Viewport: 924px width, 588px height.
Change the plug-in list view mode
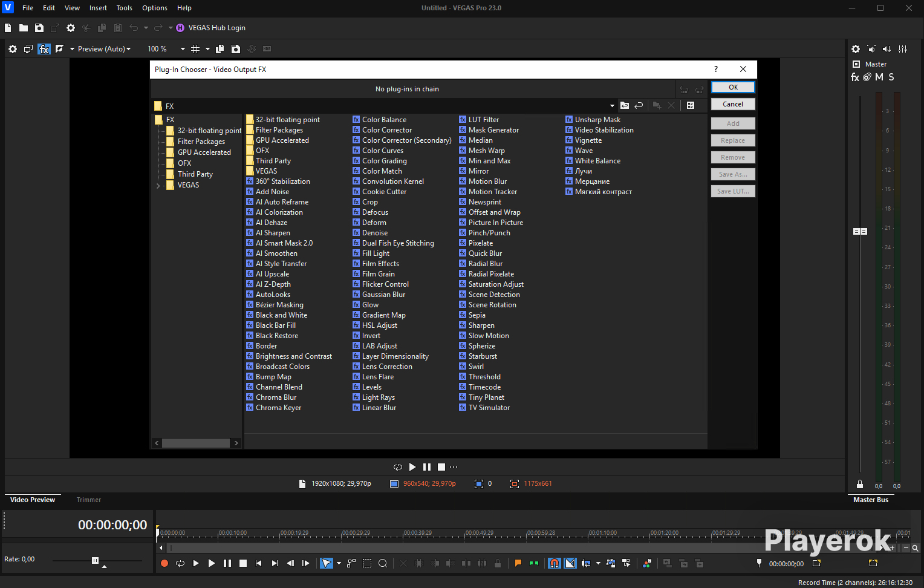tap(691, 106)
